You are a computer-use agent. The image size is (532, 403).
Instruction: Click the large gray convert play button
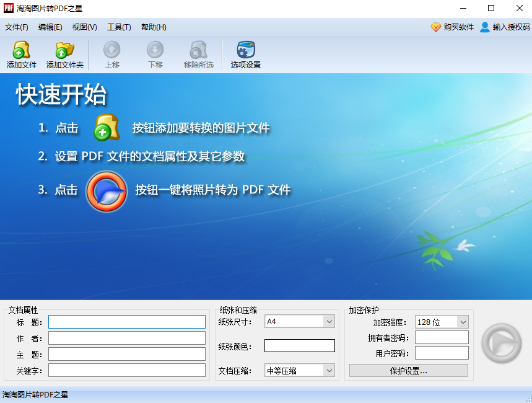point(502,343)
